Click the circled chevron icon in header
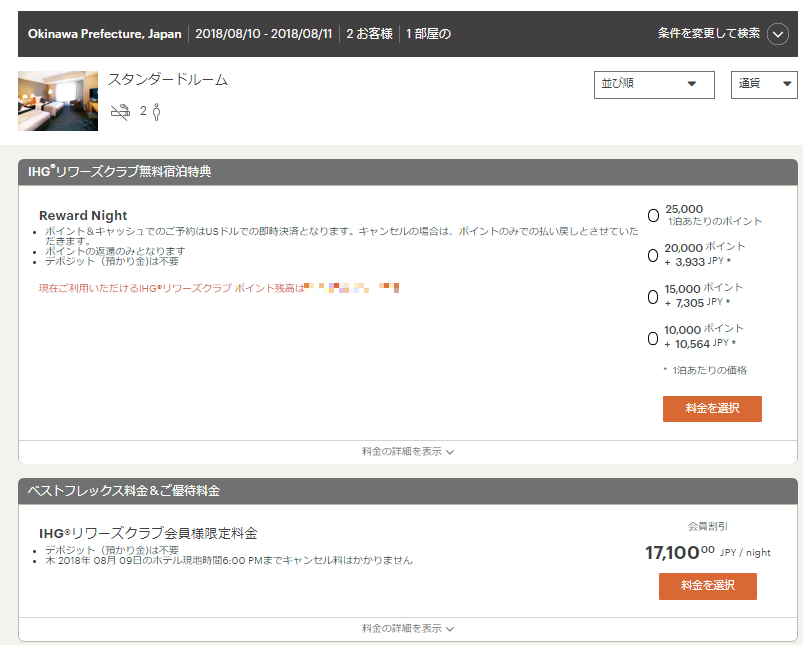This screenshot has width=803, height=645. (778, 34)
